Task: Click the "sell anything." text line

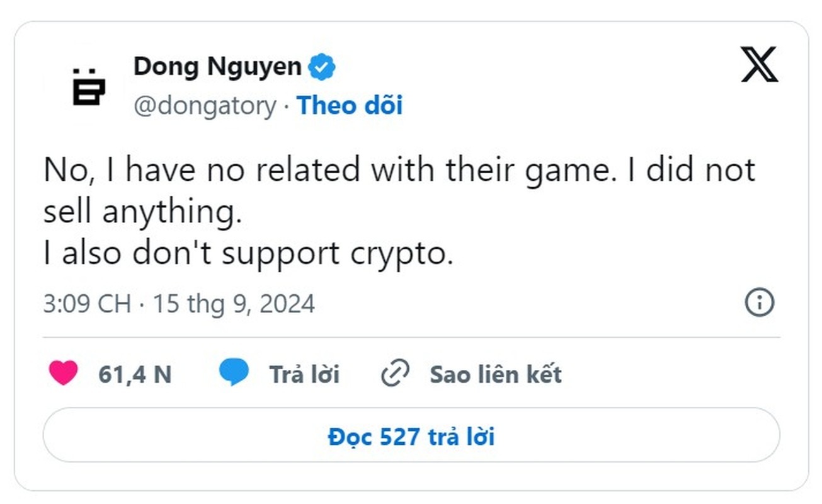Action: tap(142, 212)
